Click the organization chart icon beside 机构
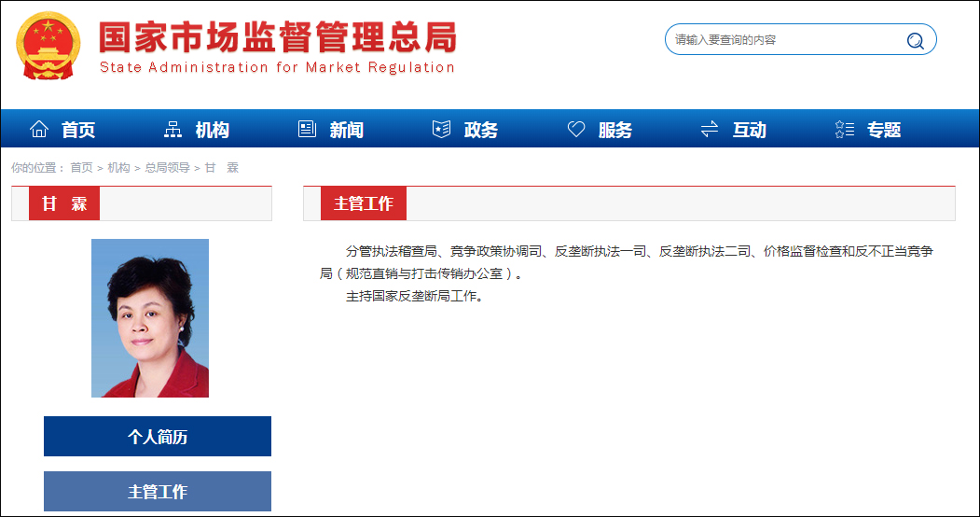This screenshot has width=980, height=517. [x=173, y=130]
